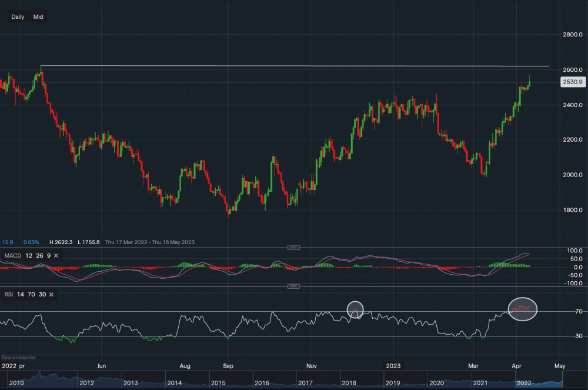Image resolution: width=588 pixels, height=390 pixels.
Task: Open the Daily timeframe selector
Action: (18, 17)
